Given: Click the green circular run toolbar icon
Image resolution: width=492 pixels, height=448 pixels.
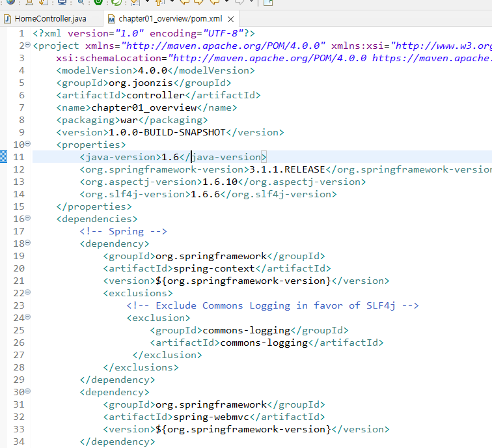Looking at the screenshot, I should [x=98, y=2].
